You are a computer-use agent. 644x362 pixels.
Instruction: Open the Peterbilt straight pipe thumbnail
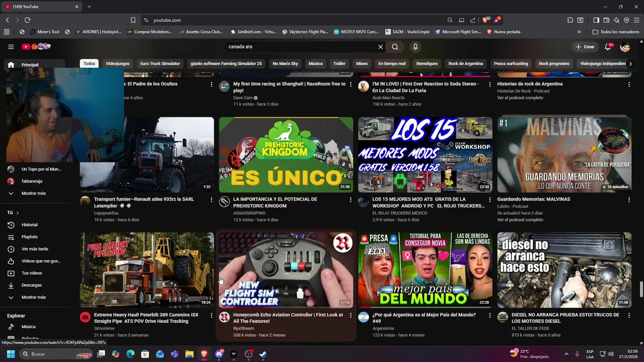pyautogui.click(x=147, y=270)
